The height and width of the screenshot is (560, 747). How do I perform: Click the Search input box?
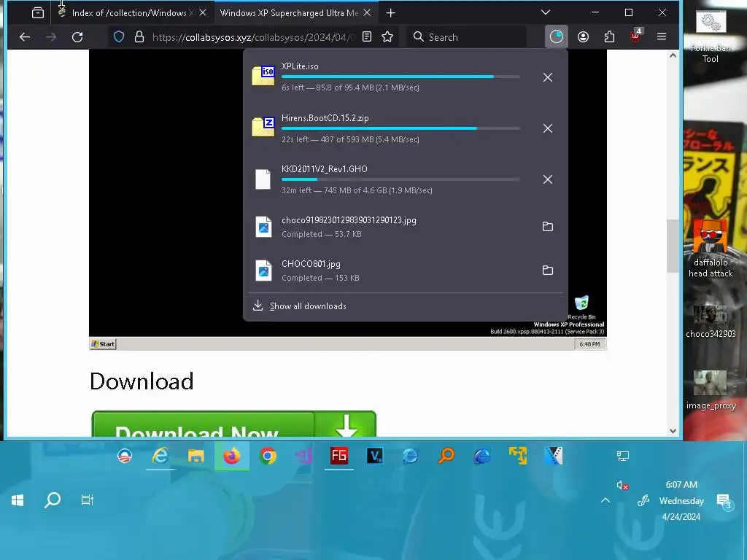point(467,37)
